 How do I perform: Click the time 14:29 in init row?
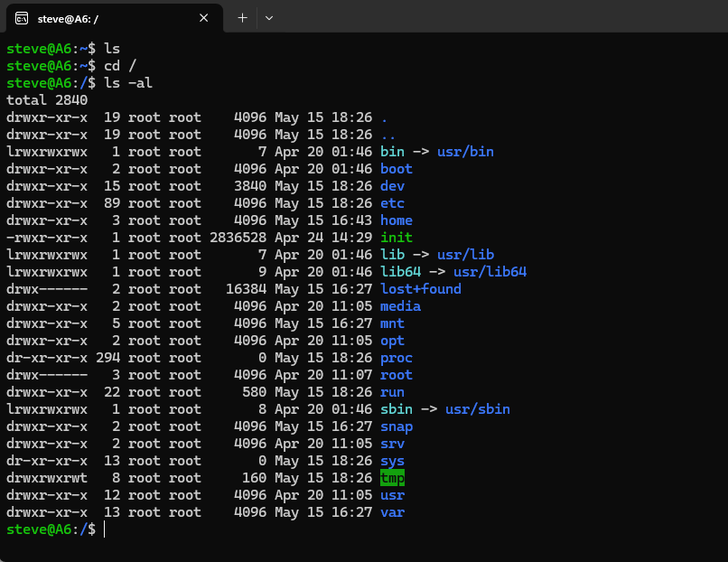point(351,238)
